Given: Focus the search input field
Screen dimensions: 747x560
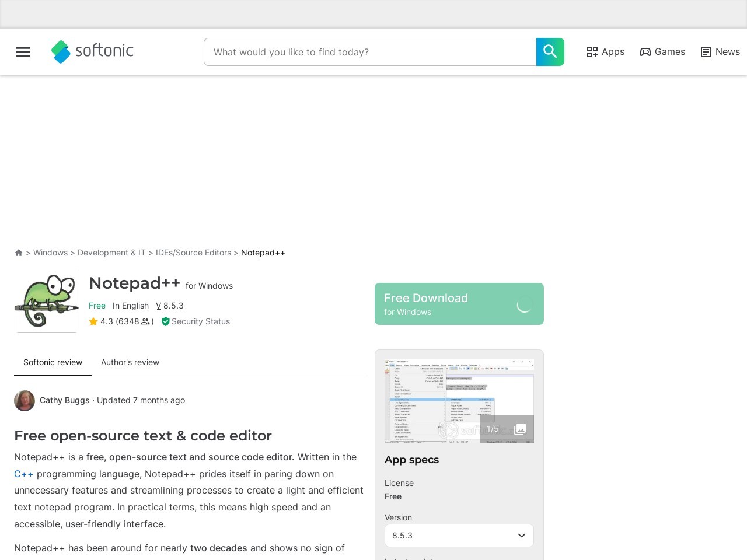Looking at the screenshot, I should point(370,52).
